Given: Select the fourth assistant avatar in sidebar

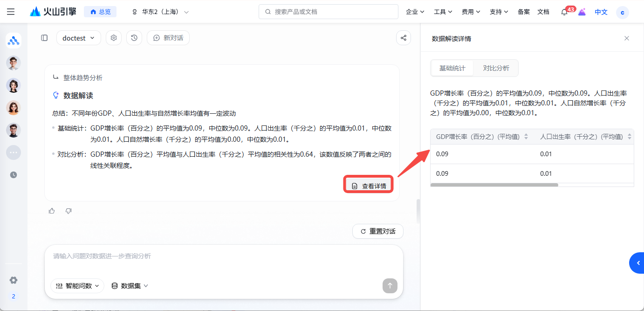Looking at the screenshot, I should (x=14, y=130).
